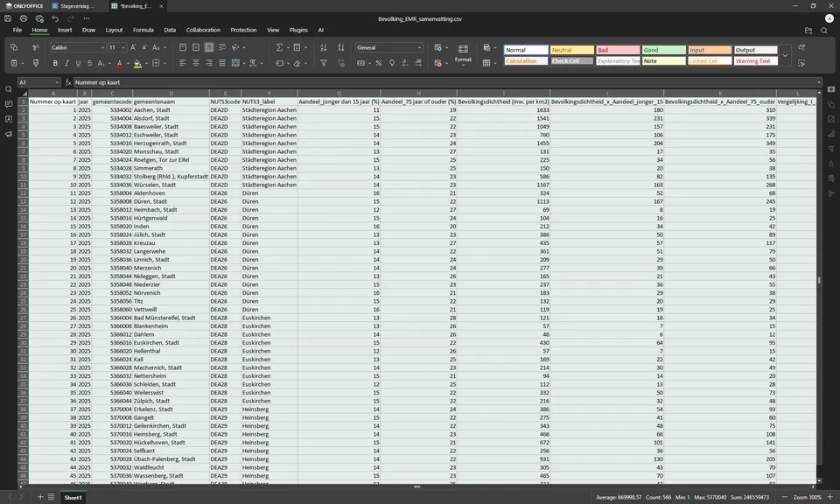This screenshot has width=840, height=504.
Task: Click the column G header
Action: pos(339,94)
